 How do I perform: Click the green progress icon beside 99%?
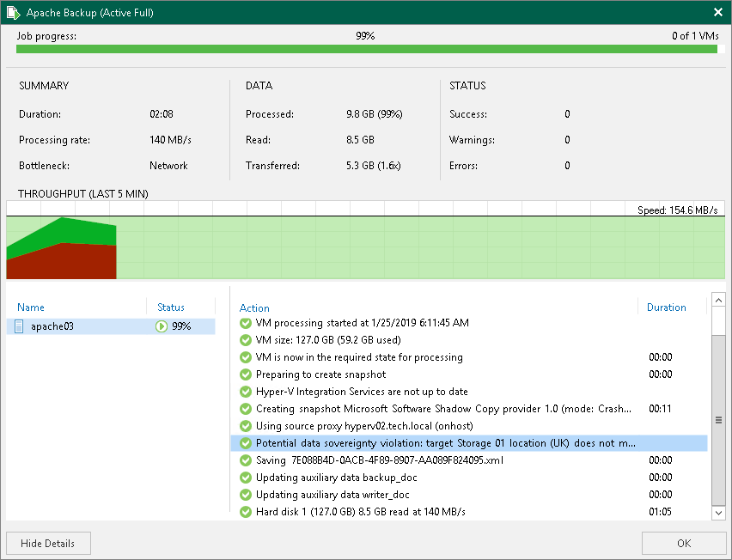(161, 326)
